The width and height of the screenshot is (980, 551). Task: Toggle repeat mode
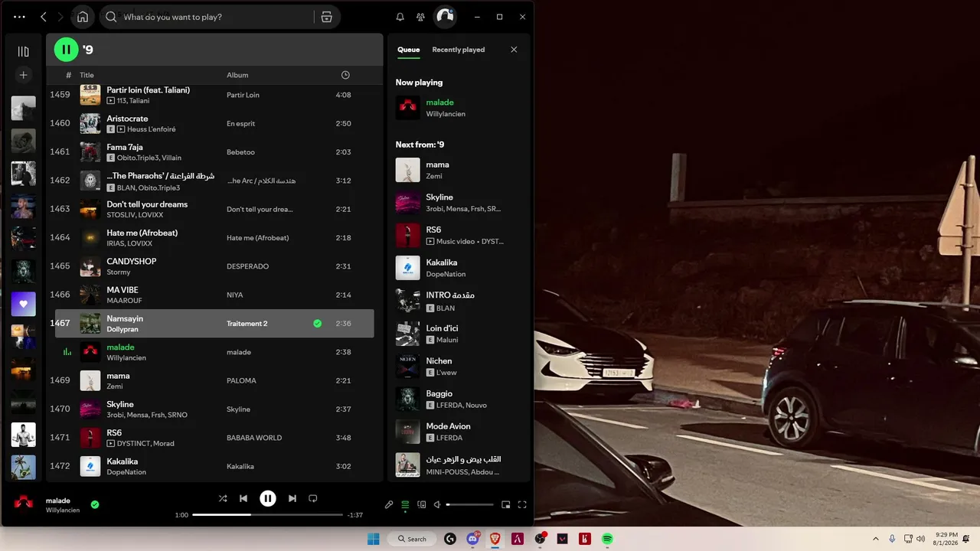313,498
